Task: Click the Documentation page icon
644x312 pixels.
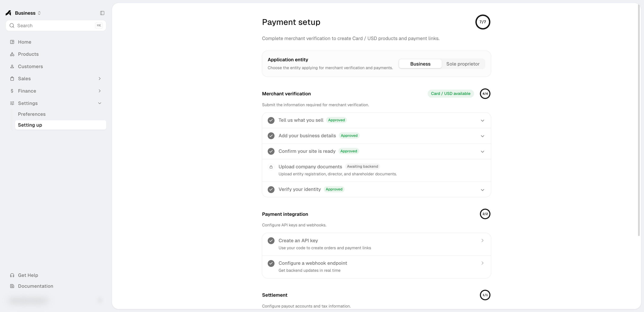Action: 12,286
